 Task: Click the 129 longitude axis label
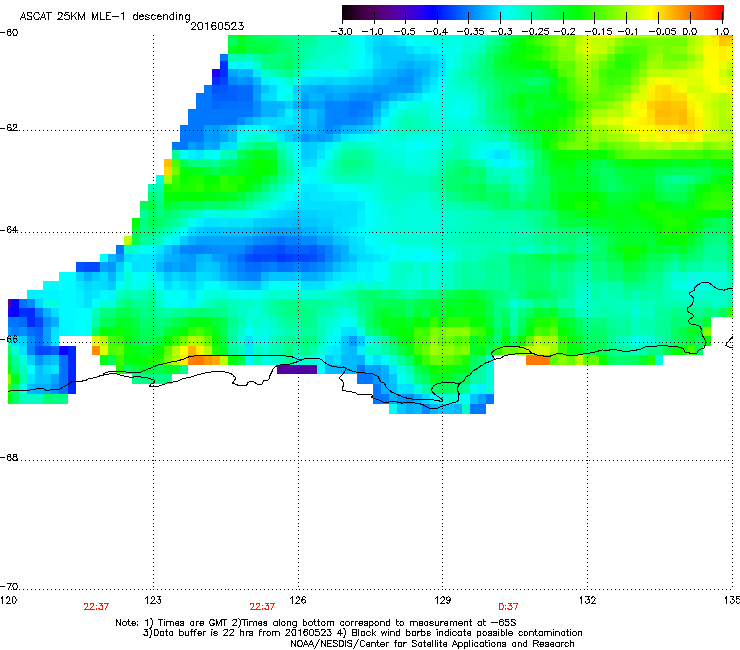point(443,600)
